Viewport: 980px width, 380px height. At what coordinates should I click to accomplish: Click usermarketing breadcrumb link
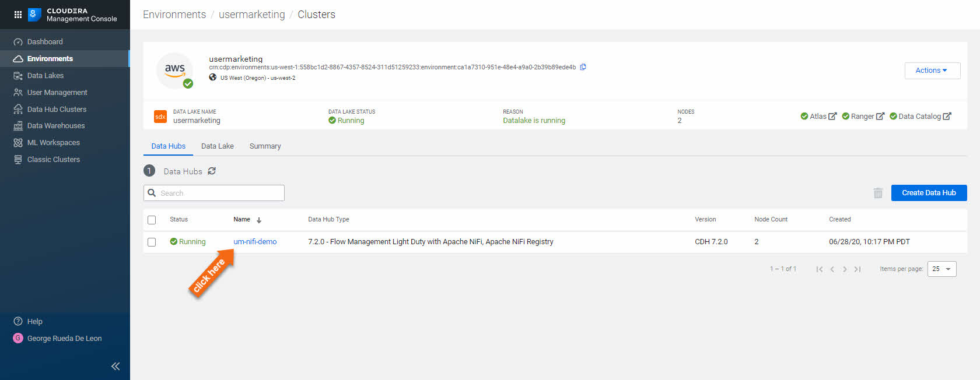click(x=252, y=15)
